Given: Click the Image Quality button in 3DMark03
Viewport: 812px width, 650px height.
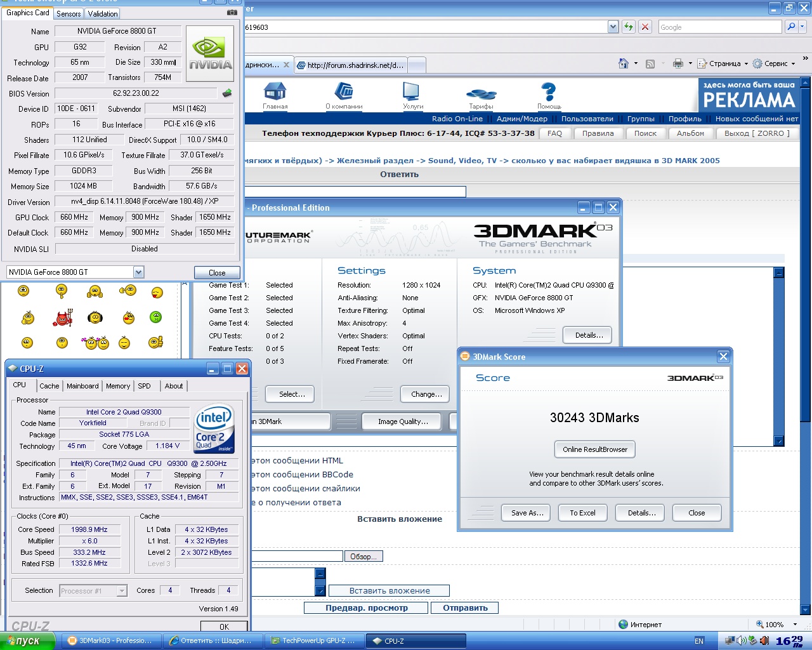Looking at the screenshot, I should (x=403, y=421).
